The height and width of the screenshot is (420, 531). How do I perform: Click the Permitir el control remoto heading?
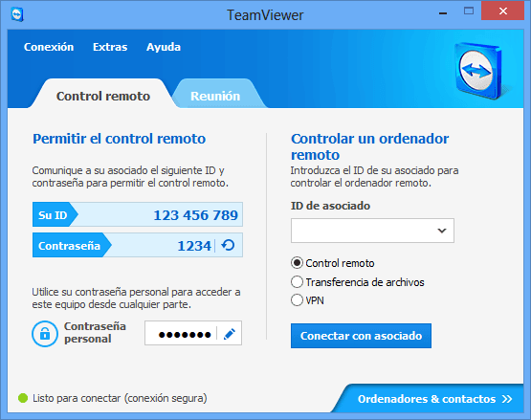[119, 139]
